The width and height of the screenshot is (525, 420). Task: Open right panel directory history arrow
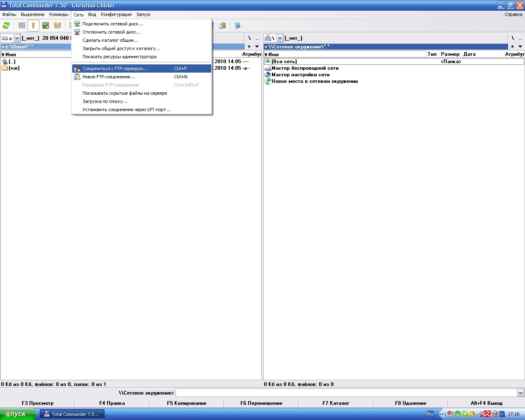click(x=520, y=46)
